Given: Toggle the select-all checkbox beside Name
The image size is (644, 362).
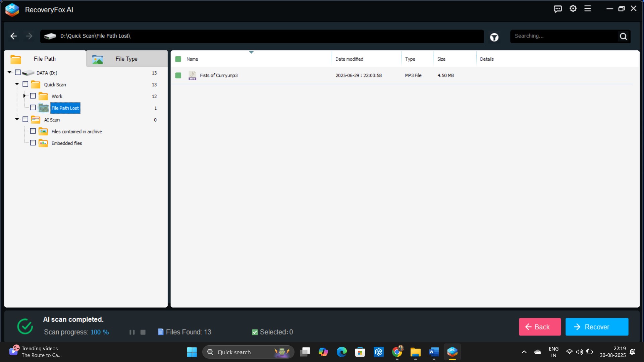Looking at the screenshot, I should [x=178, y=59].
